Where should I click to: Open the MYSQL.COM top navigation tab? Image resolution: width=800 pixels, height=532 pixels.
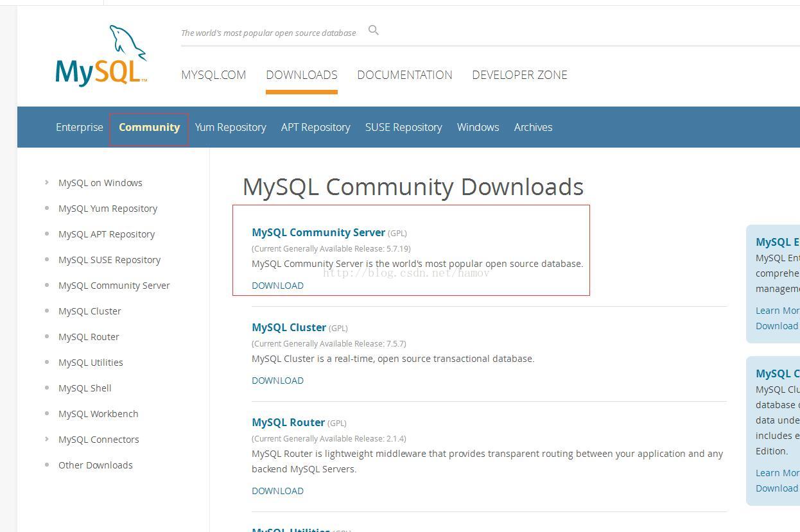click(213, 75)
